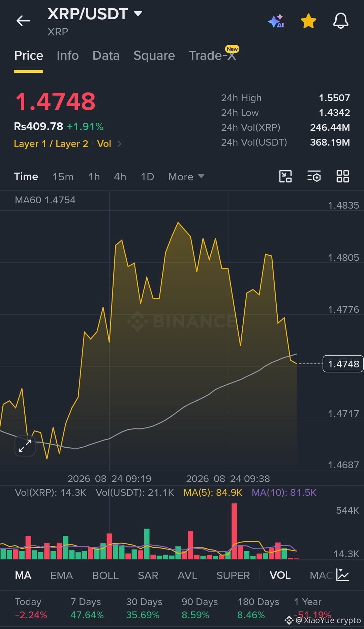Click the 24h High value 1.5507
Viewport: 364px width, 629px height.
pos(334,98)
